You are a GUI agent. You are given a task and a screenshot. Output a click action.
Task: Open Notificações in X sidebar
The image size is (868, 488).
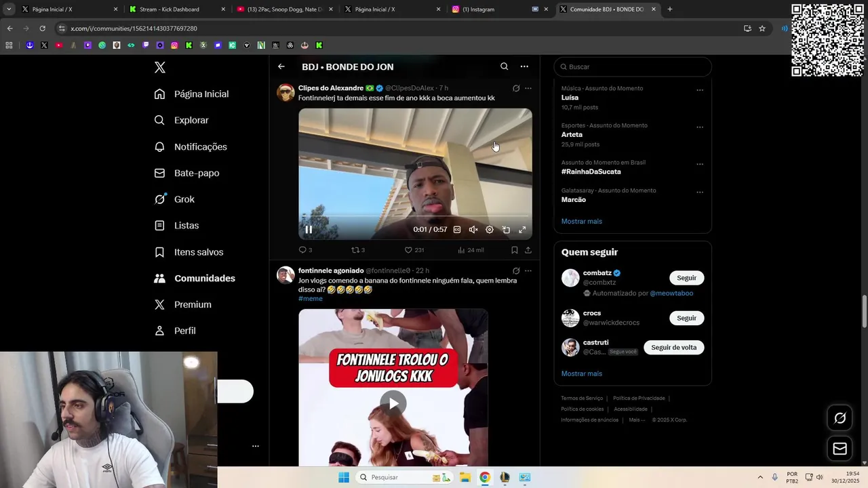point(191,146)
